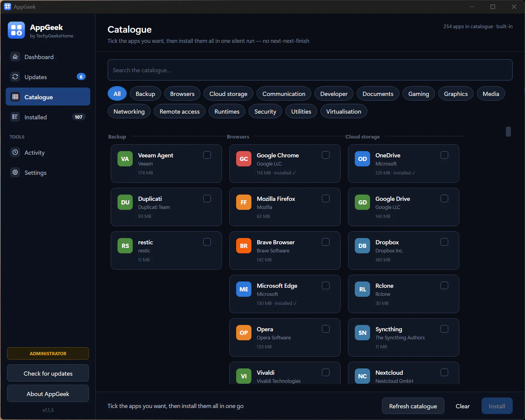
Task: Click the AppGeek logo in sidebar
Action: (x=16, y=30)
